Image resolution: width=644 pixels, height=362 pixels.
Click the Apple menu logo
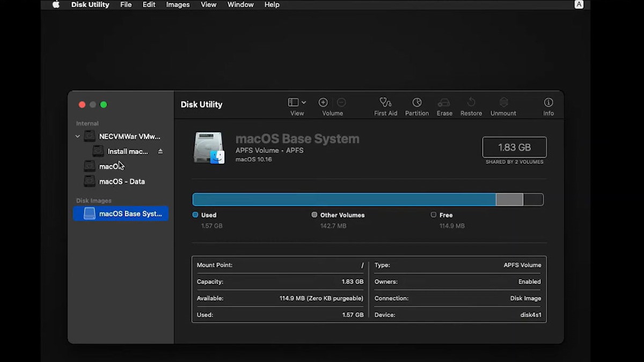coord(56,5)
